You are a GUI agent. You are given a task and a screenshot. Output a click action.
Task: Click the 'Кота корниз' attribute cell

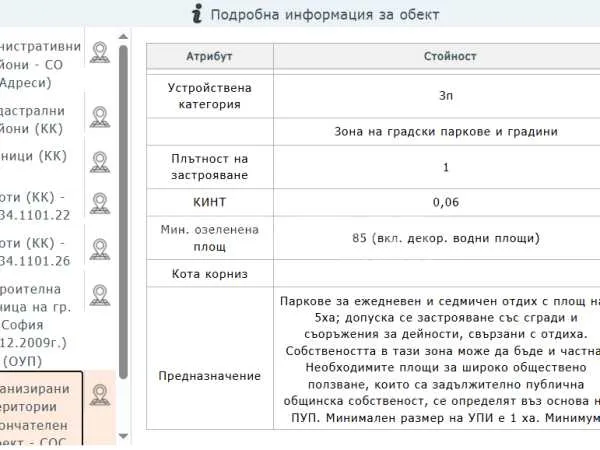210,274
